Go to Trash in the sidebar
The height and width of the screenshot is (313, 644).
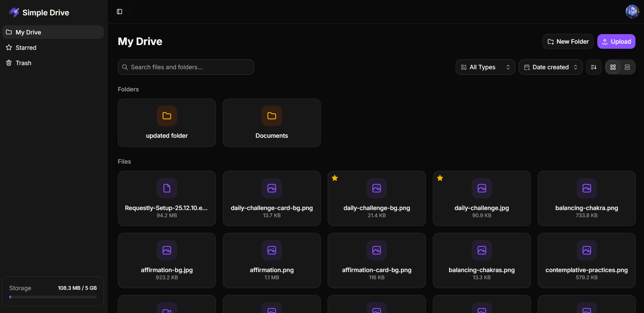(x=23, y=63)
